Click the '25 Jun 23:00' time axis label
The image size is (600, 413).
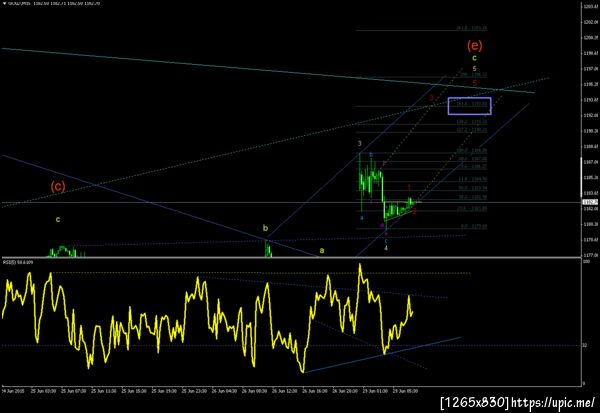(194, 391)
